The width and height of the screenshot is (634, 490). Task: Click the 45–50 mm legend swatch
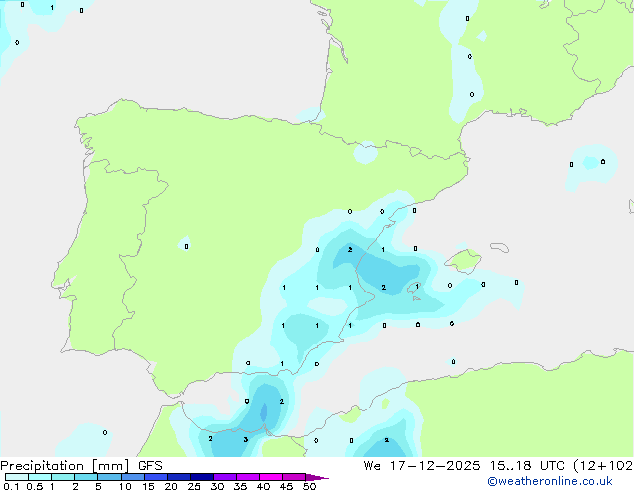(294, 477)
